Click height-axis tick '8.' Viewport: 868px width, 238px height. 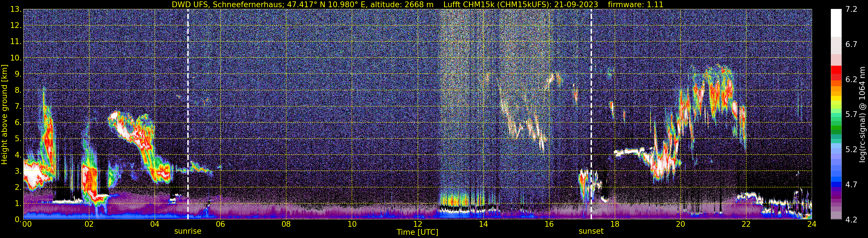pyautogui.click(x=18, y=90)
